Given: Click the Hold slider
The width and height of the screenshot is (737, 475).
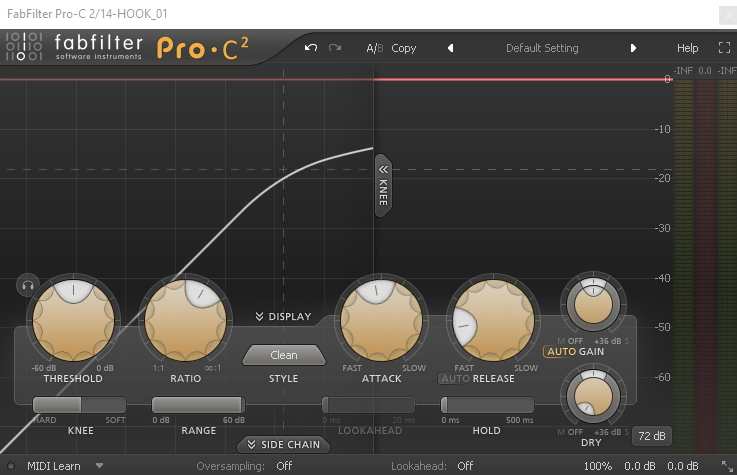Looking at the screenshot, I should click(487, 405).
